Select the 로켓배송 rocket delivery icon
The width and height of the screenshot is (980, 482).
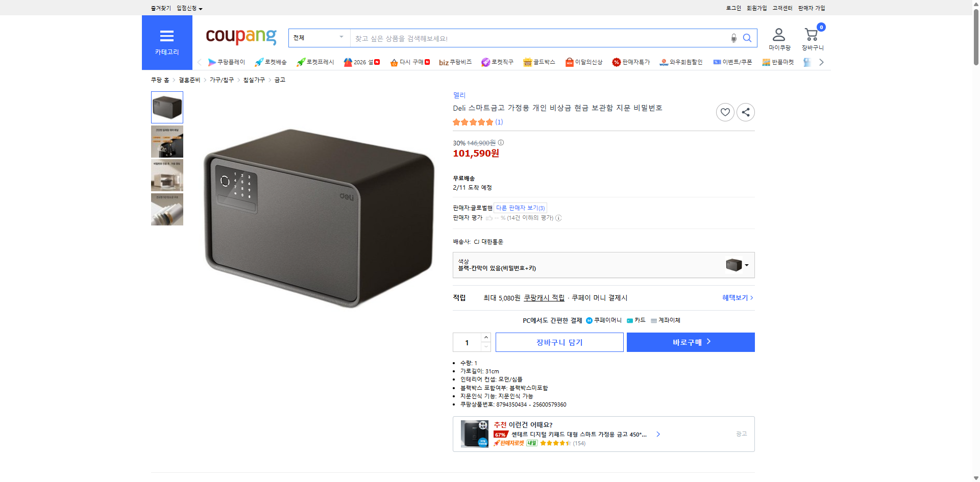[x=271, y=62]
